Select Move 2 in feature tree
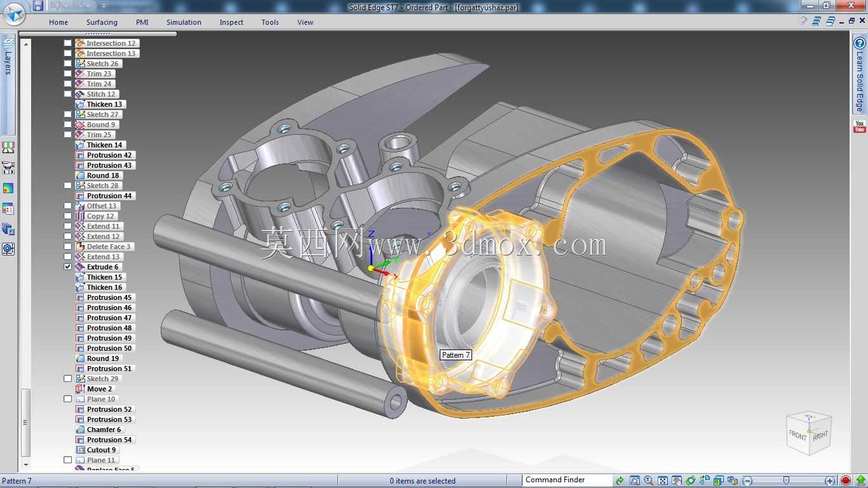Viewport: 868px width, 488px height. pyautogui.click(x=95, y=389)
